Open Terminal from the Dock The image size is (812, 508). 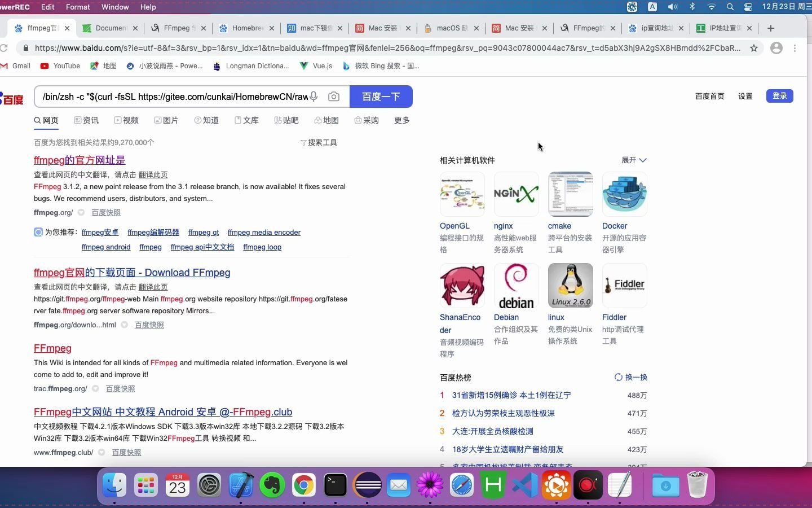pos(336,485)
